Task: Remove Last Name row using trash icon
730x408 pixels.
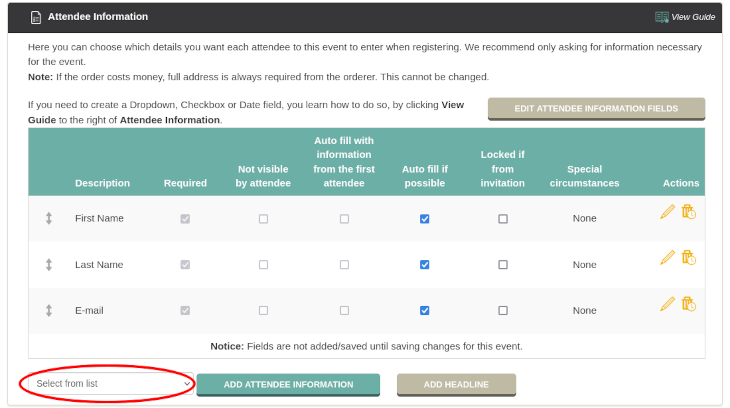Action: tap(689, 258)
